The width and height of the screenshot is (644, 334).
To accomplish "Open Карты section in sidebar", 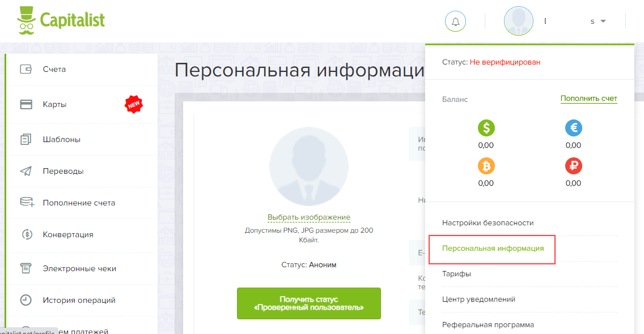I will 54,104.
